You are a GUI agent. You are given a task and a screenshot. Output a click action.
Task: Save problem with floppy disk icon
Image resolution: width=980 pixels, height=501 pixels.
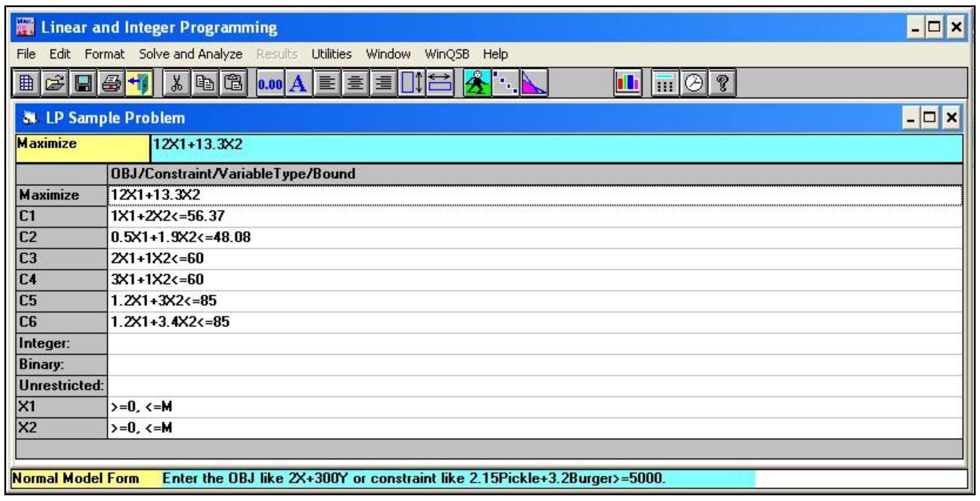(83, 83)
